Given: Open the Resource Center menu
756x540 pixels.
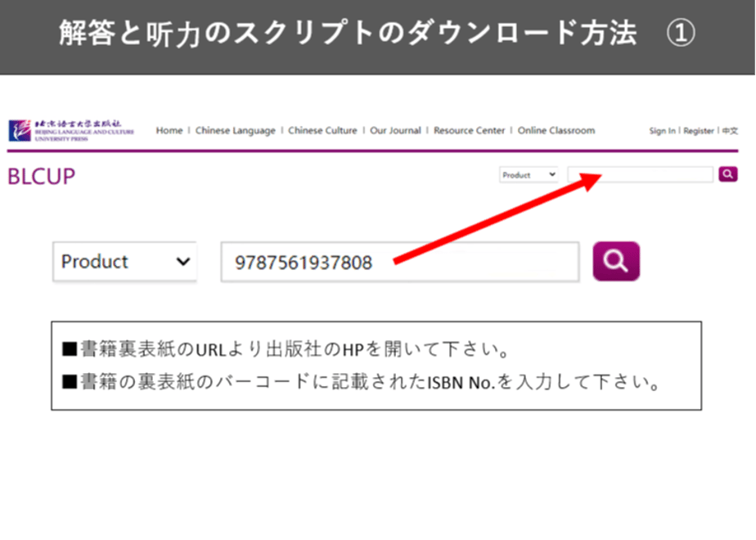Looking at the screenshot, I should tap(469, 131).
